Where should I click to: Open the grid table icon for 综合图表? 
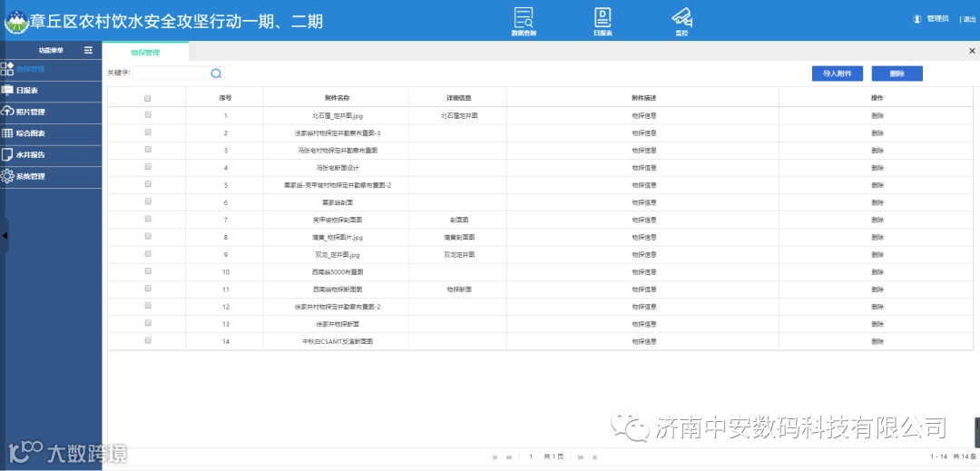tap(7, 133)
